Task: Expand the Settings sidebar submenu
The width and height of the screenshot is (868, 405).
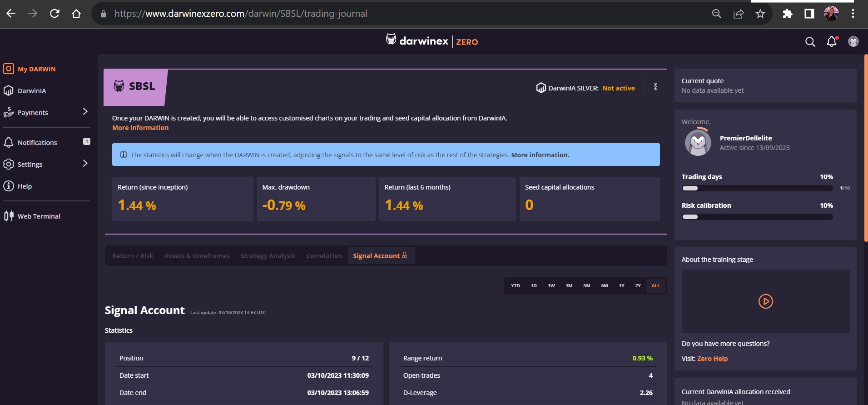Action: (x=85, y=164)
